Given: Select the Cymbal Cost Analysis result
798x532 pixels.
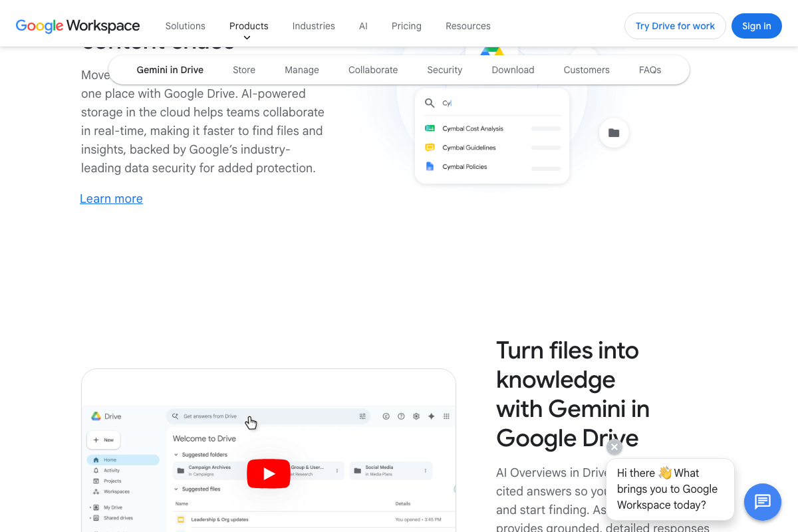Looking at the screenshot, I should [492, 128].
